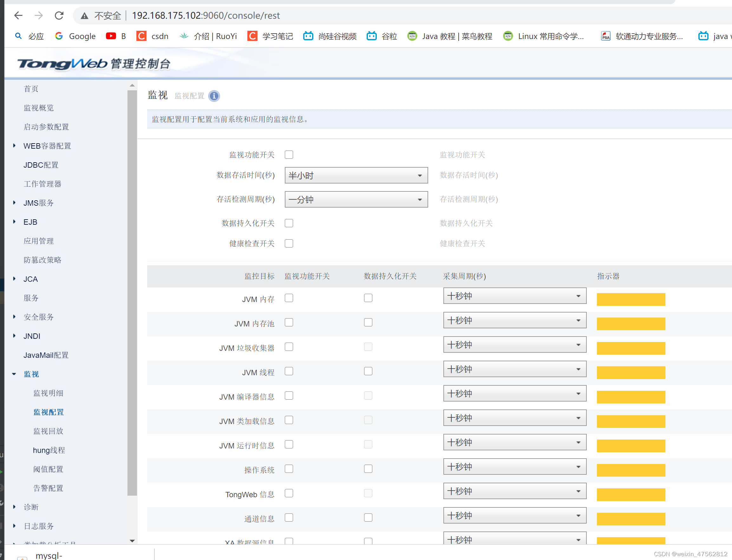This screenshot has height=560, width=732.
Task: Go to 启动参数配置 page link
Action: coord(46,127)
